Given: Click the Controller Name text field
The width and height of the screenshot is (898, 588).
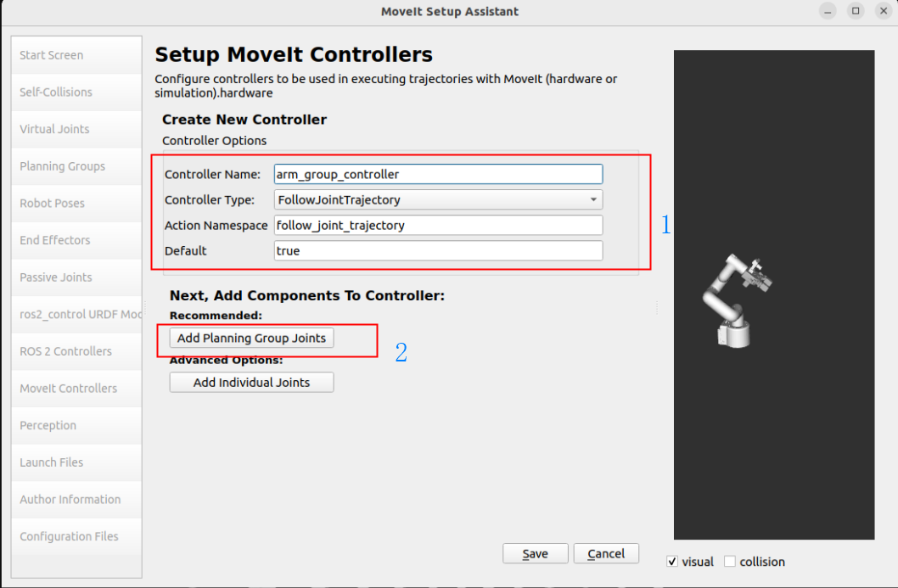Looking at the screenshot, I should coord(438,174).
